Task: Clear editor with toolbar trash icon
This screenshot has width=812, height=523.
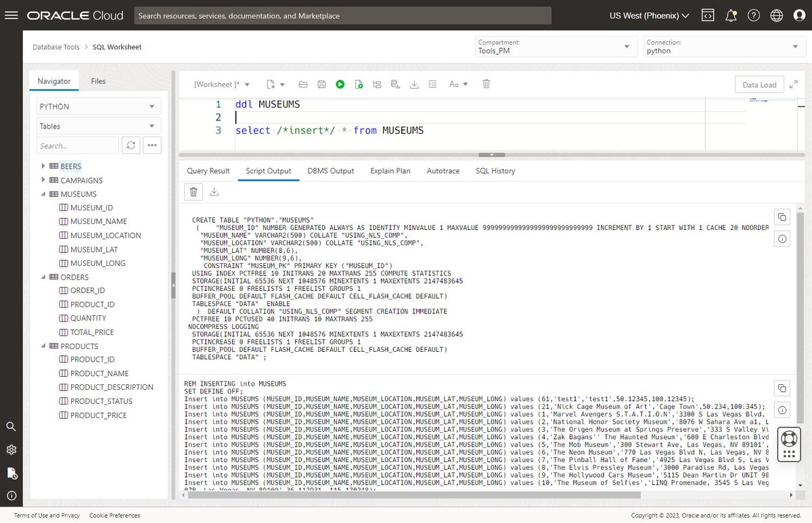Action: 486,85
